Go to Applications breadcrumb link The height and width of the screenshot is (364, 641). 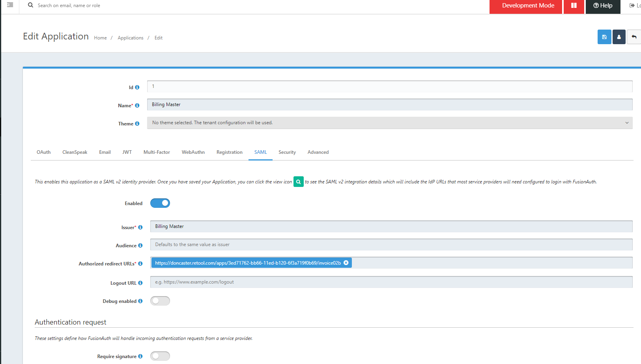point(130,38)
